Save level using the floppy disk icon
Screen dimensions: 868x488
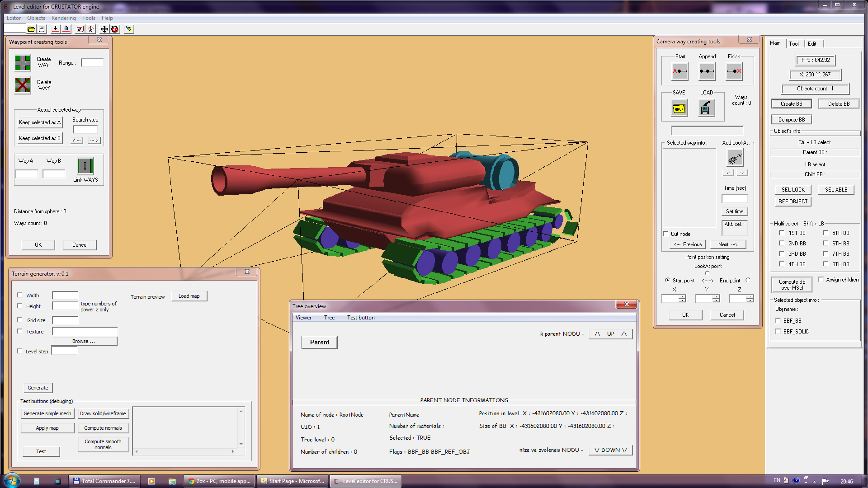[42, 29]
